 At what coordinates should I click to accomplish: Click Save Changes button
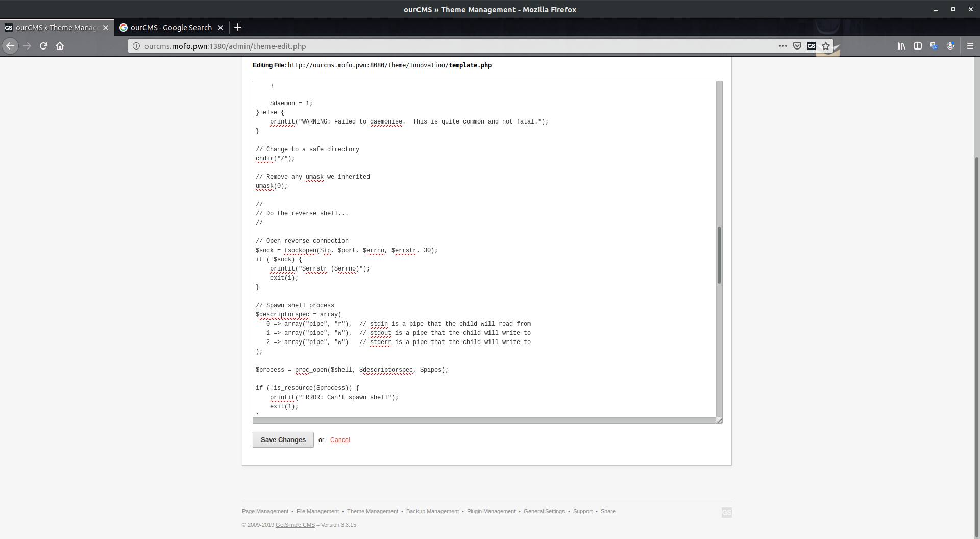[x=283, y=439]
